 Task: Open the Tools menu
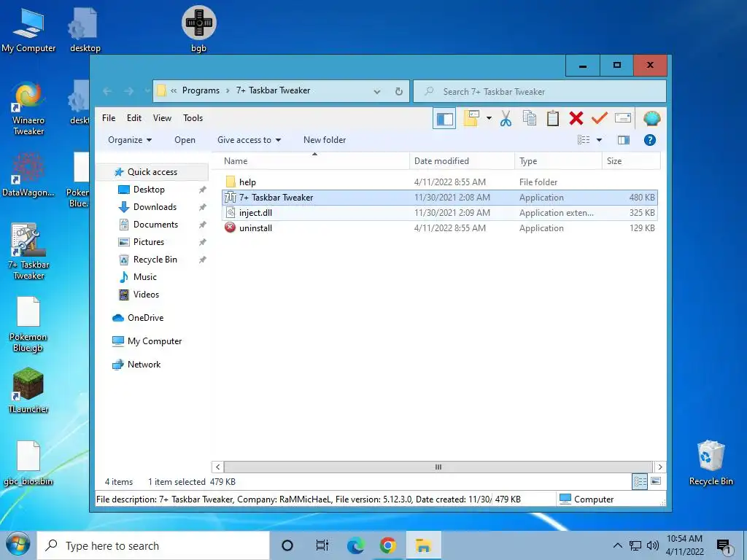193,118
